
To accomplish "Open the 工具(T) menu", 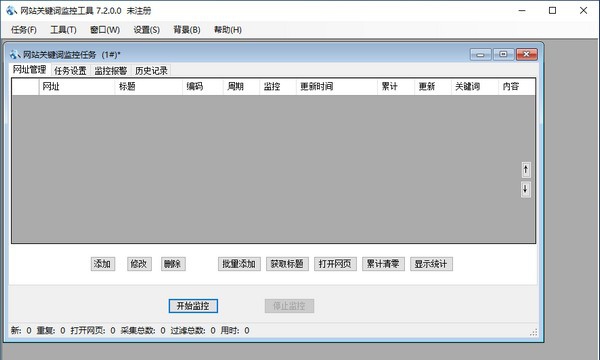I will tap(64, 30).
